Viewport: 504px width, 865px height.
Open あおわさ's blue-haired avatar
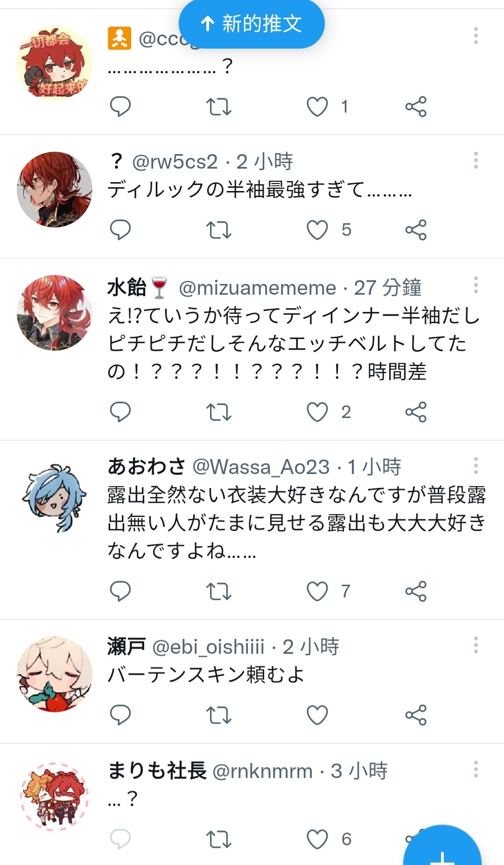55,497
